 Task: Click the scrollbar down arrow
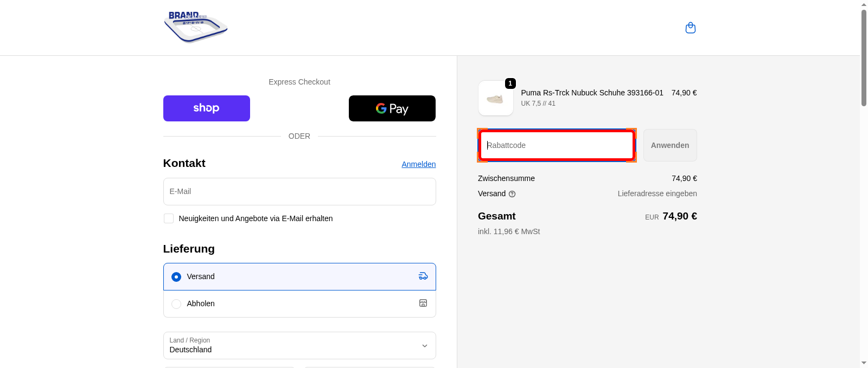[x=864, y=363]
